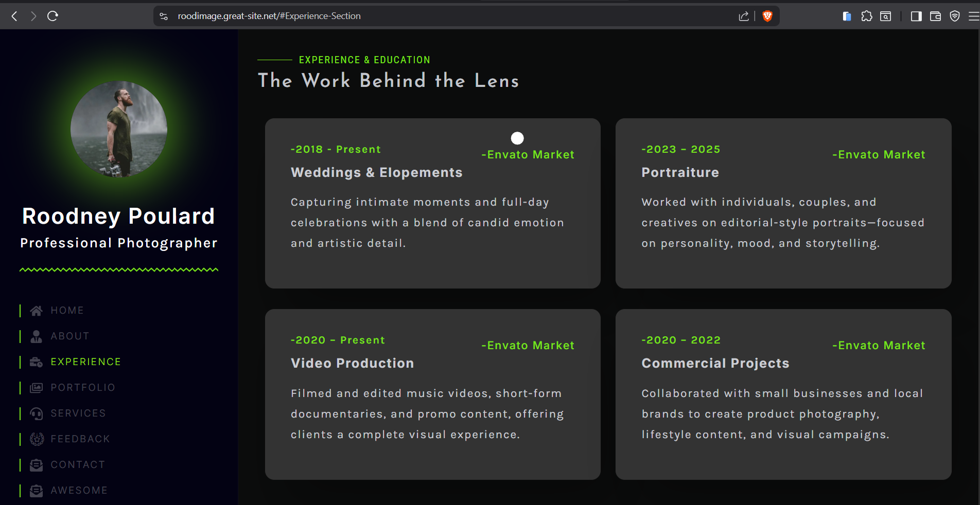Screen dimensions: 980x505
Task: Open the About section link
Action: click(69, 336)
